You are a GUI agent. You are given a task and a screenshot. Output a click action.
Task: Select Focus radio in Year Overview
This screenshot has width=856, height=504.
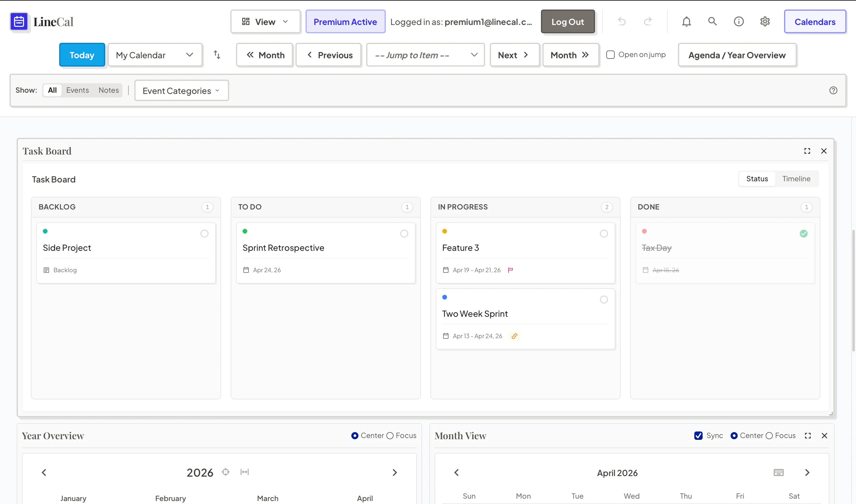390,436
